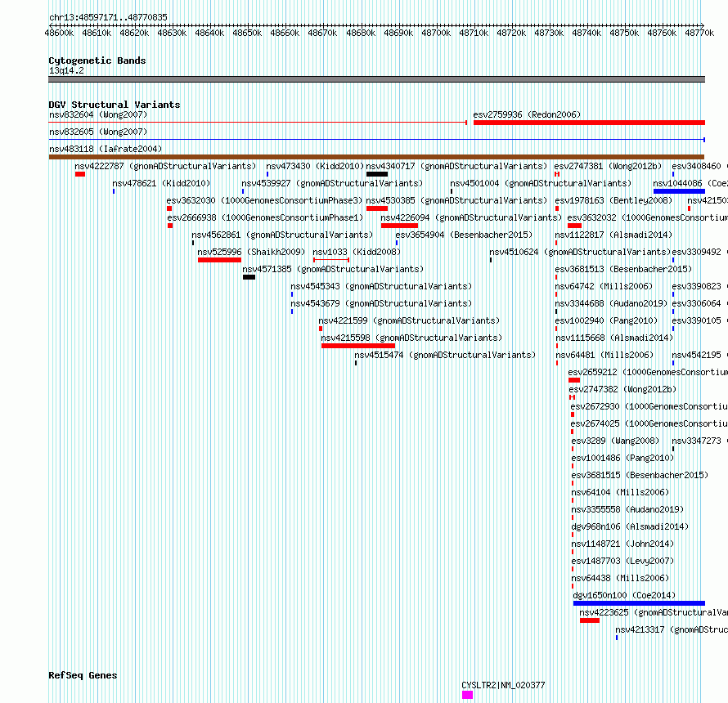The image size is (728, 703).
Task: Open esv3289 (Wang2008) variant
Action: [615, 441]
